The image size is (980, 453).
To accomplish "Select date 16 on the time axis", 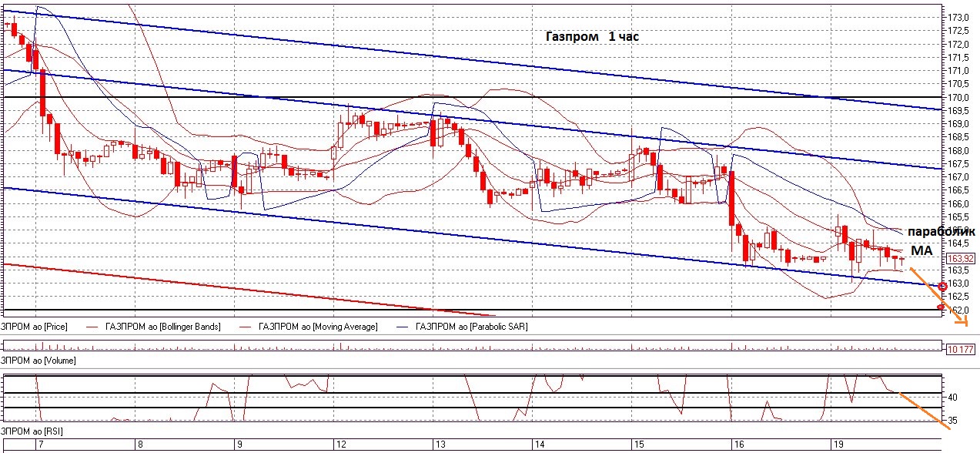I will pyautogui.click(x=739, y=445).
